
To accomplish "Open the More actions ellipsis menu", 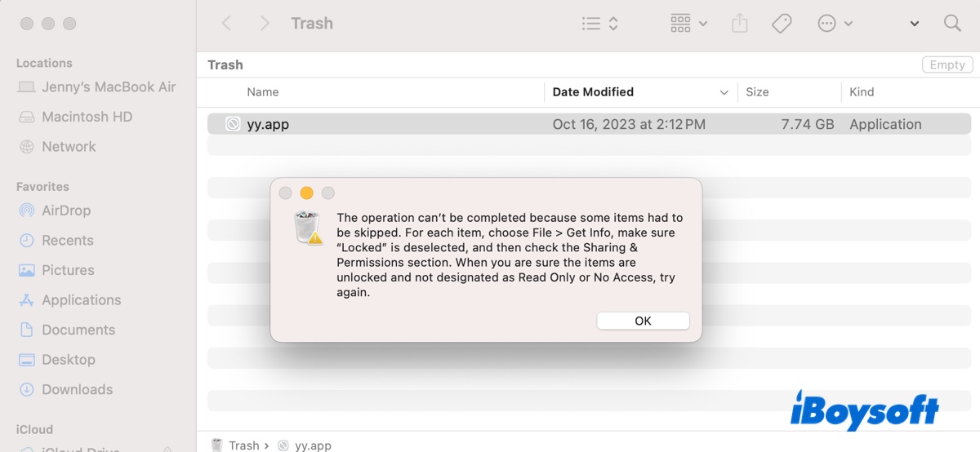I will coord(835,24).
